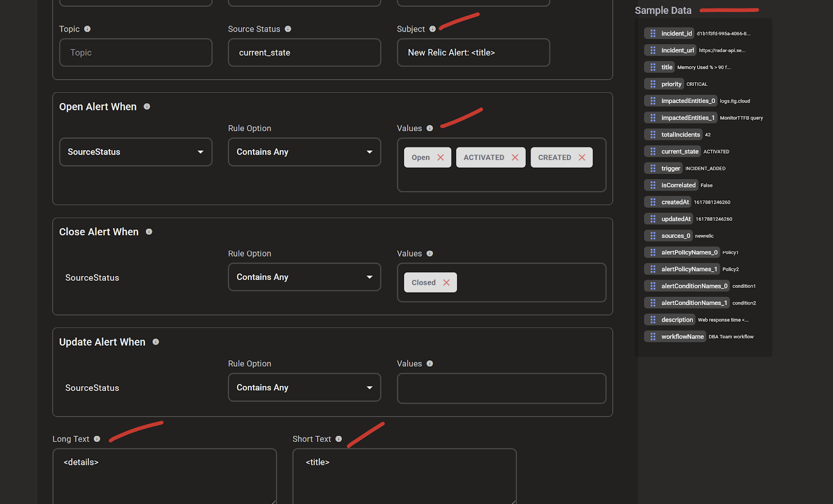Click info icon beside Open Alert When

pyautogui.click(x=147, y=107)
